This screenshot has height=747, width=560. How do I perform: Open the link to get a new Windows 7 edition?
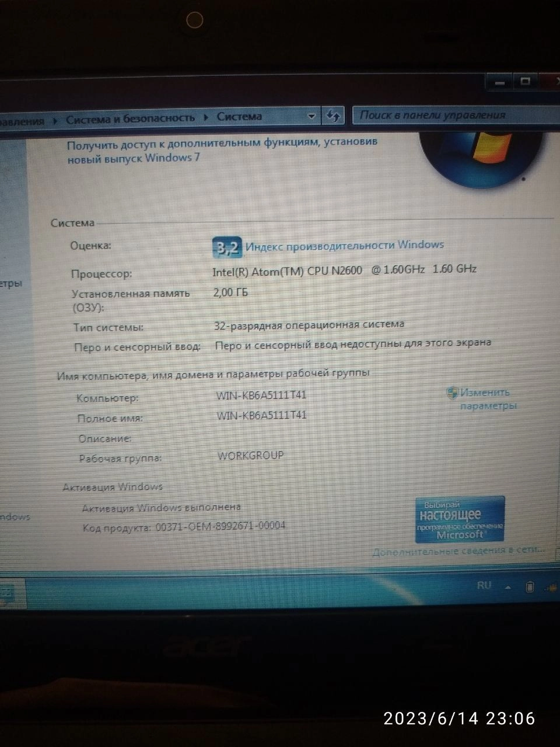(x=222, y=150)
